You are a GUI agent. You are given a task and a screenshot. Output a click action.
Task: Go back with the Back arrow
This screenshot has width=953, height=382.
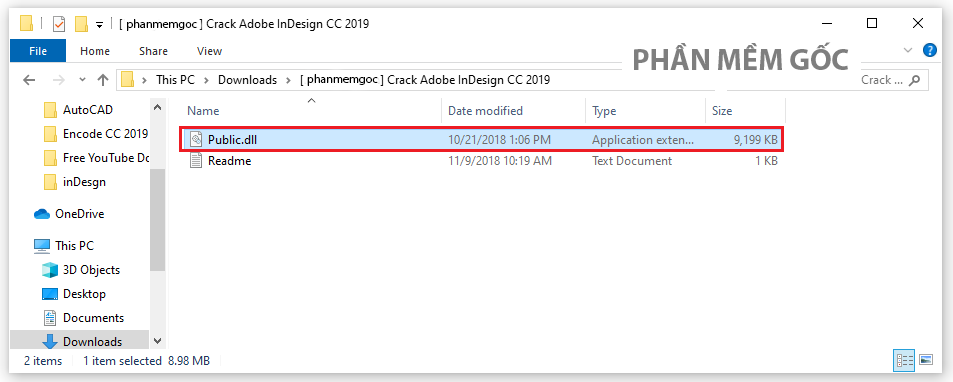click(x=29, y=80)
